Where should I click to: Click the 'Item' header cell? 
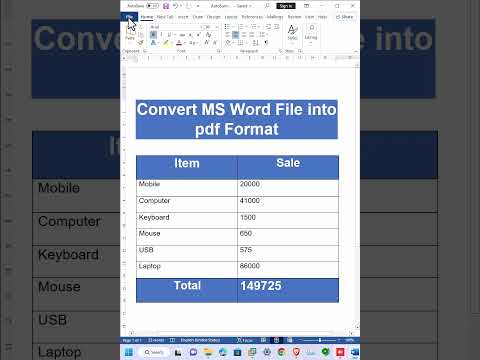[187, 167]
